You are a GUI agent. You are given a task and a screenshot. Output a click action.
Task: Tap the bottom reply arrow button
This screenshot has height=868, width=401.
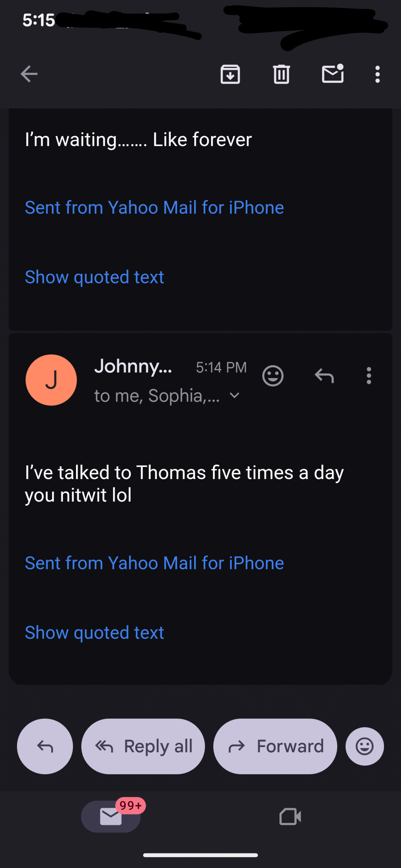[x=45, y=746]
